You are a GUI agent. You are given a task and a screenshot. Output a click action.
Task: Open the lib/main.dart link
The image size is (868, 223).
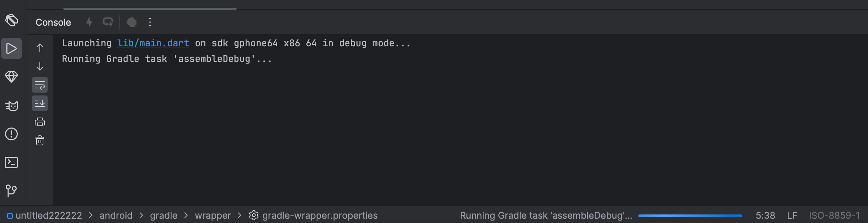(153, 43)
